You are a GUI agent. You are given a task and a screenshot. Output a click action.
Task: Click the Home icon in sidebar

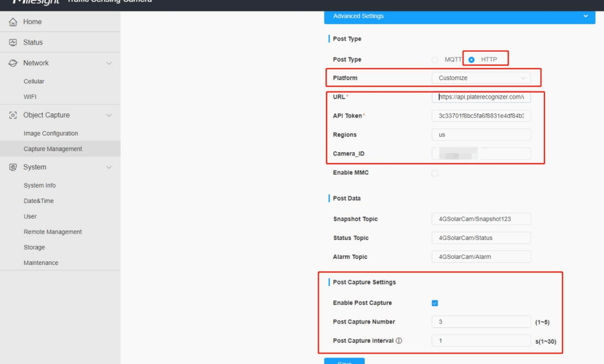[13, 22]
